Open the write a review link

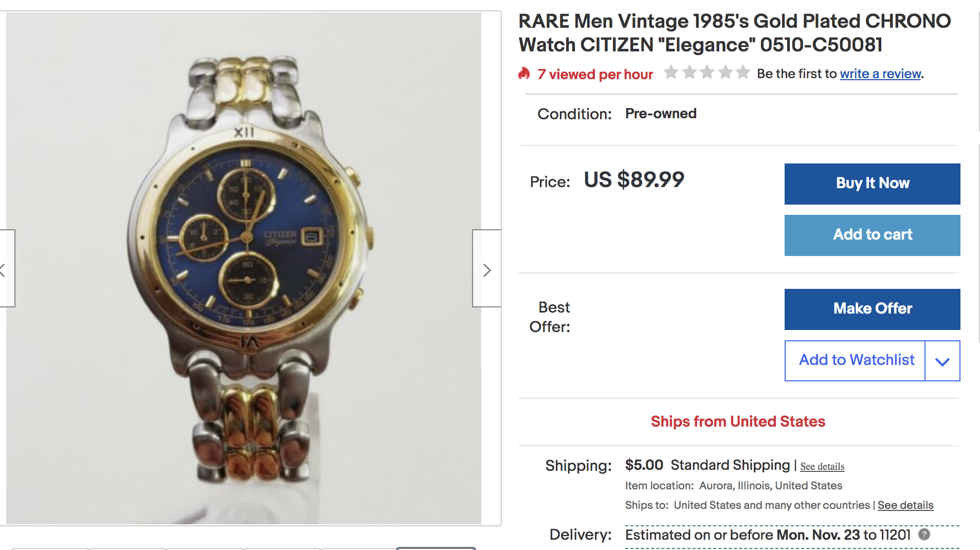coord(880,74)
